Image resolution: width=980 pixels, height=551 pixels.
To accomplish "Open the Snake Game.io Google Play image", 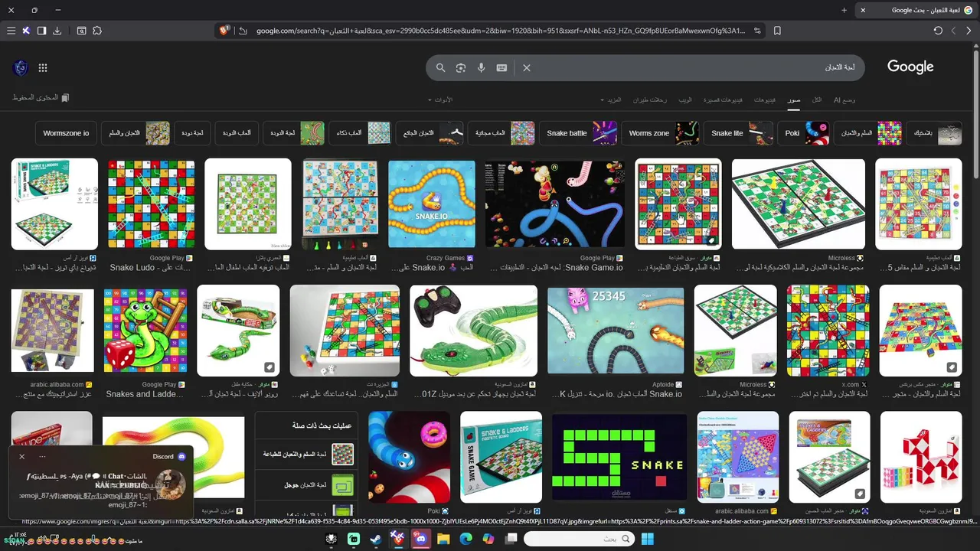I will point(554,204).
